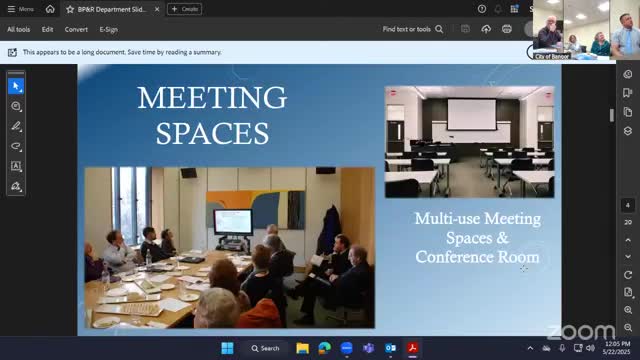Viewport: 640px width, 360px height.
Task: Open Adobe Acrobat from the taskbar
Action: pos(413,348)
